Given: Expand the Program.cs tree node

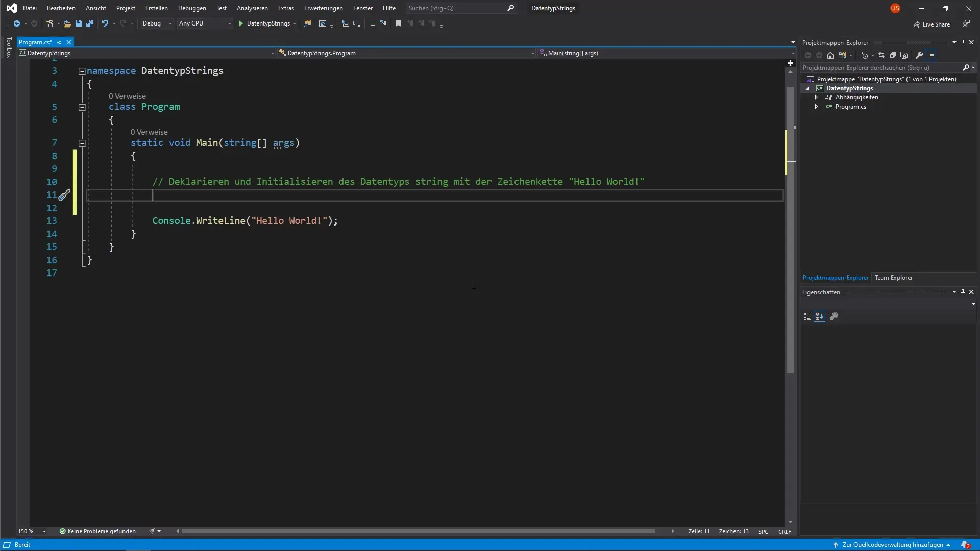Looking at the screenshot, I should point(816,107).
